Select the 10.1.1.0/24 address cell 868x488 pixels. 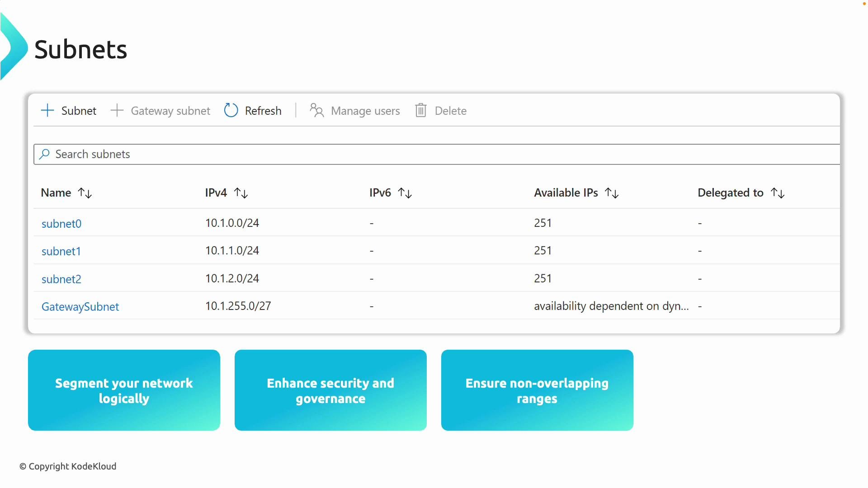(x=232, y=251)
